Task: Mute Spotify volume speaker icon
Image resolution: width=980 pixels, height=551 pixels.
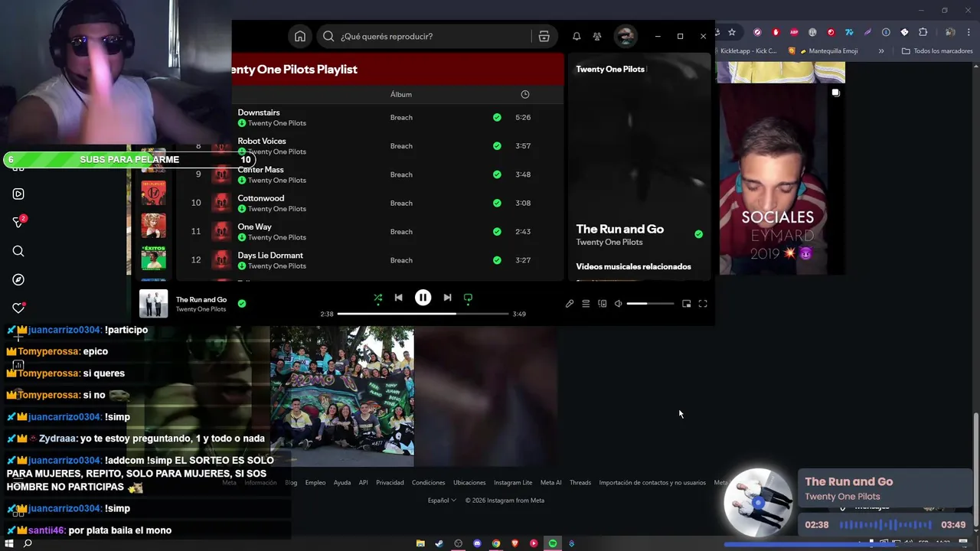Action: (619, 304)
